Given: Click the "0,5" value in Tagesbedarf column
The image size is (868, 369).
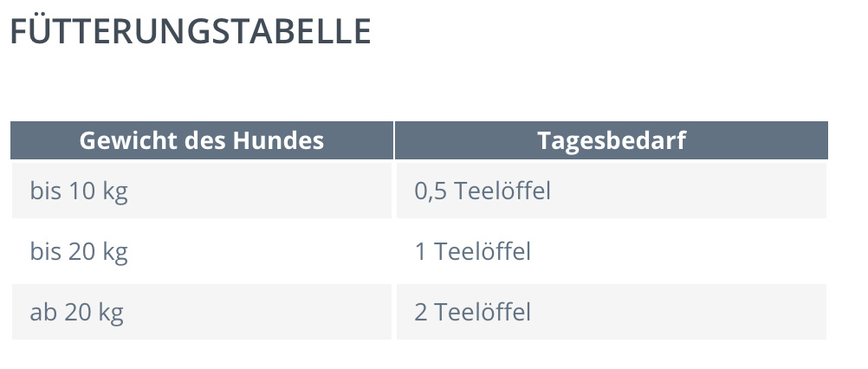Looking at the screenshot, I should pos(431,191).
